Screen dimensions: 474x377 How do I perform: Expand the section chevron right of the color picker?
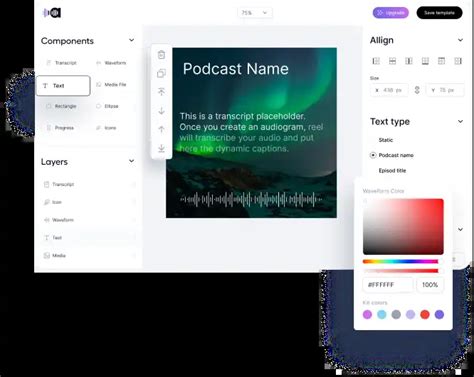460,229
